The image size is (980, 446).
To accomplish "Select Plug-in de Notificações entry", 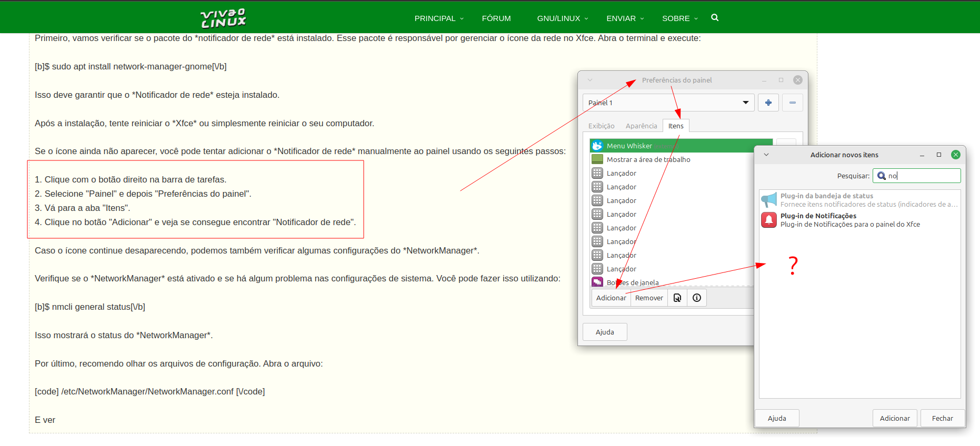I will tap(860, 220).
